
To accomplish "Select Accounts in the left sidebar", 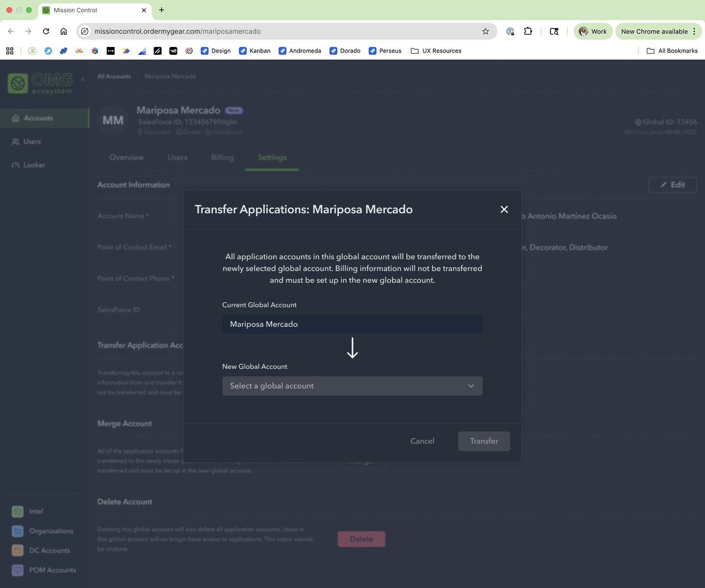I will point(39,118).
